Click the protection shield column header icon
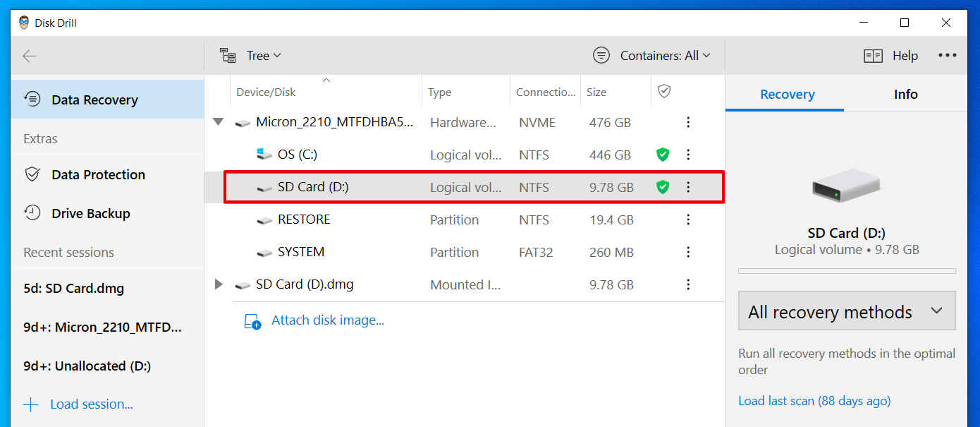The width and height of the screenshot is (980, 427). click(x=663, y=91)
